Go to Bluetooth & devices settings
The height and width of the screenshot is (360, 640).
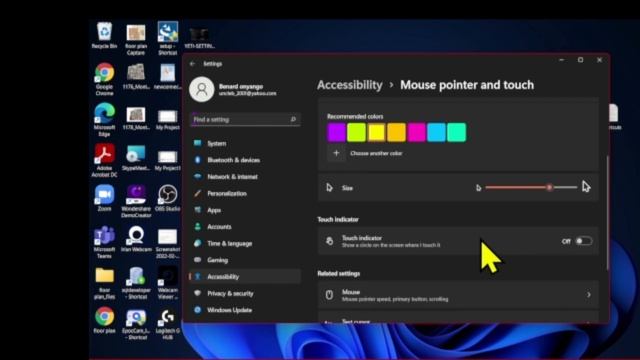[x=245, y=160]
